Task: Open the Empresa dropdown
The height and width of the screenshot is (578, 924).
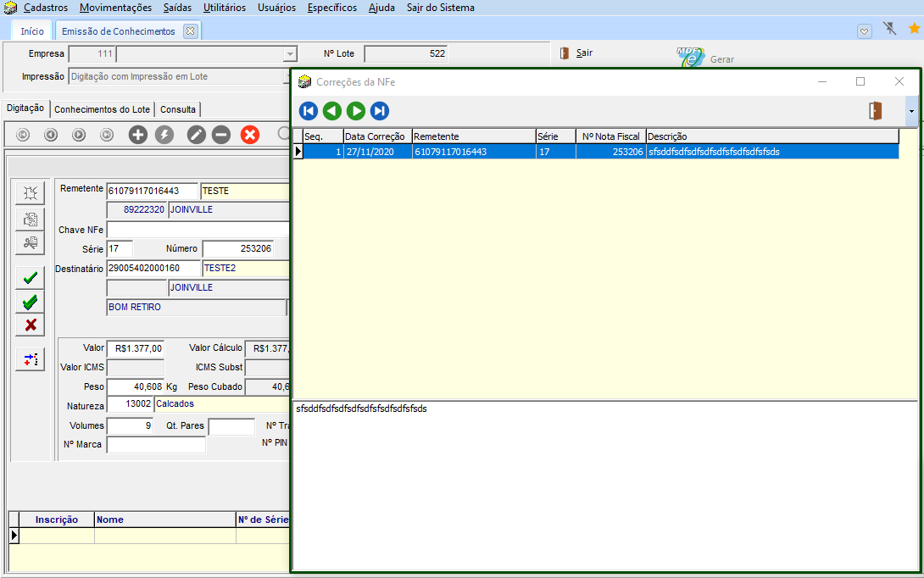Action: click(290, 54)
